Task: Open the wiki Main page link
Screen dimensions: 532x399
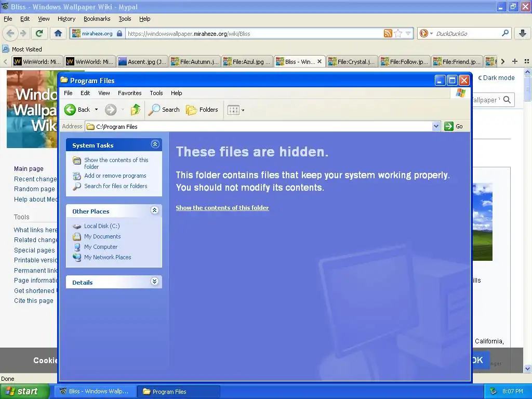Action: [29, 169]
